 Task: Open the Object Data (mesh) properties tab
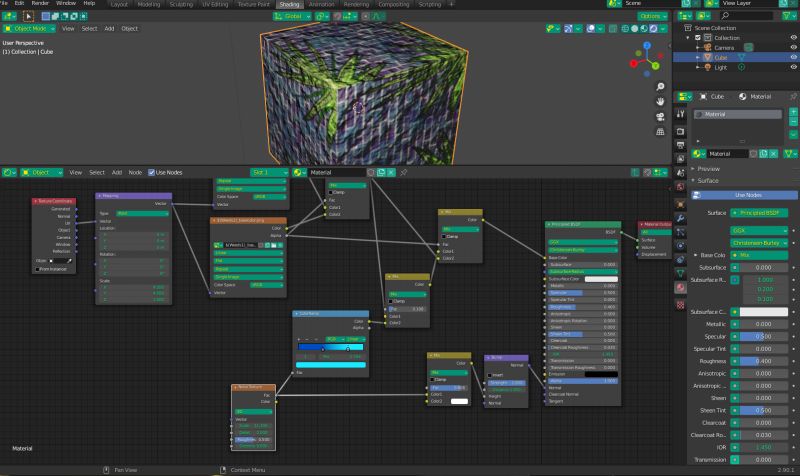[x=681, y=273]
